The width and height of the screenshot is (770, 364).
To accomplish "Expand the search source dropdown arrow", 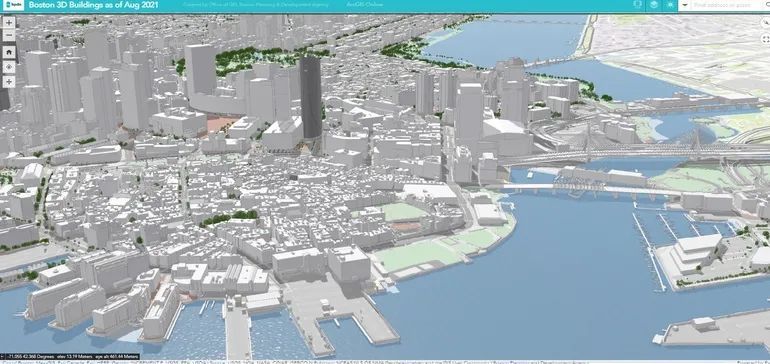I will (686, 5).
